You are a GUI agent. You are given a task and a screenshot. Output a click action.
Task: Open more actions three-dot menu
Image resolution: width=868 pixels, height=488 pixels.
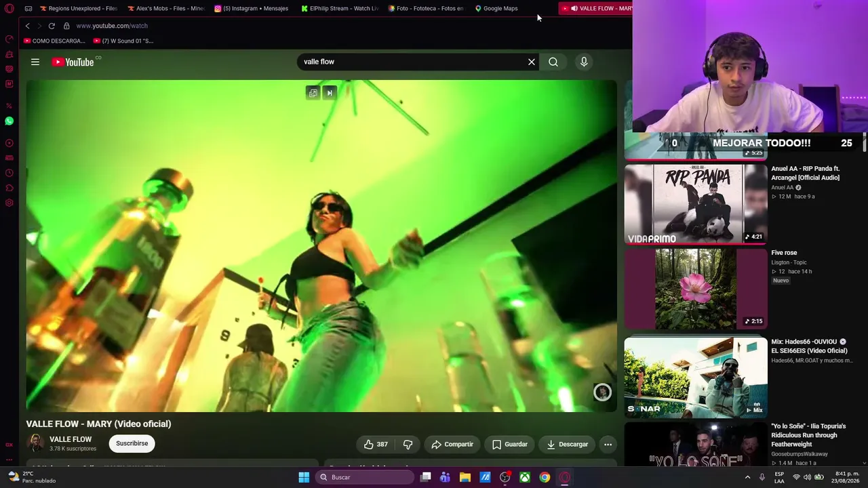coord(608,445)
